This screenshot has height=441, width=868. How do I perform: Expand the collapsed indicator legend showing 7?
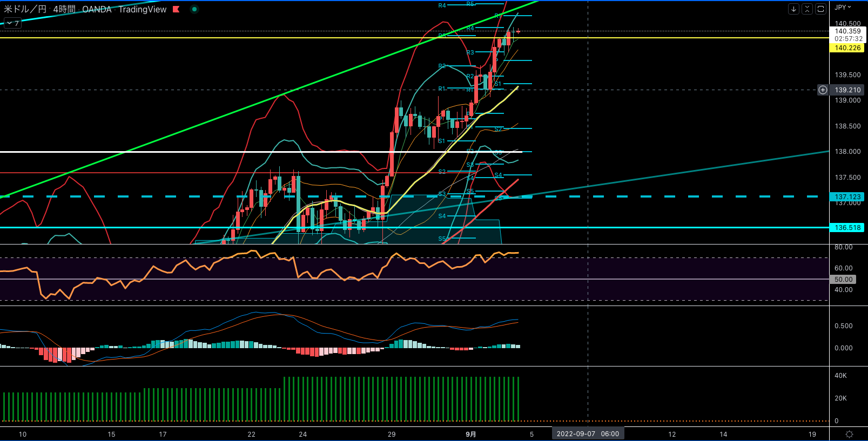click(12, 23)
